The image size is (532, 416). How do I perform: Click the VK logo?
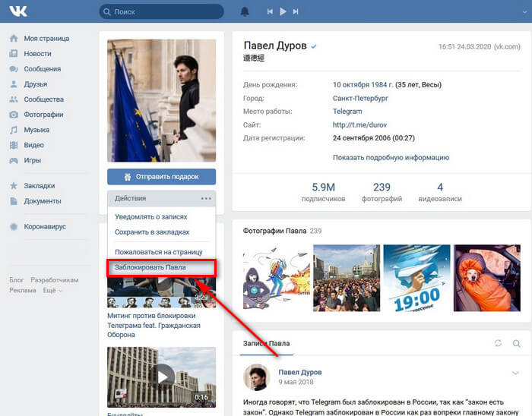[18, 11]
